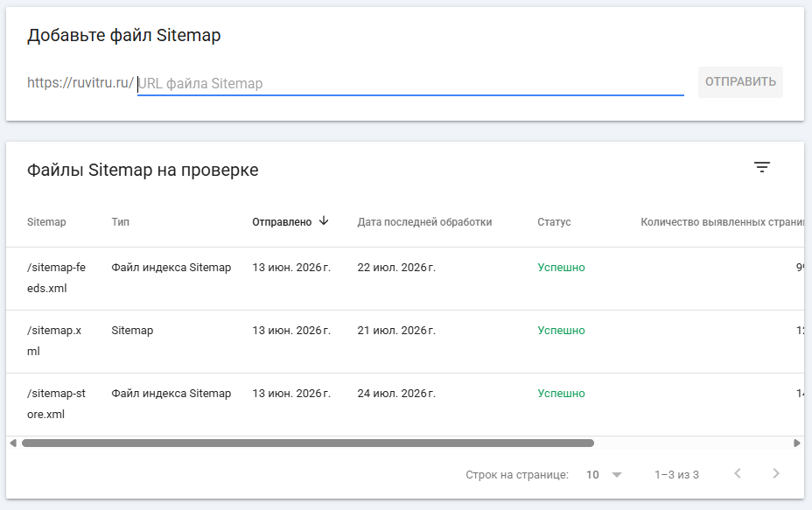
Task: Click the horizontal scrollbar left arrow
Action: coord(13,444)
